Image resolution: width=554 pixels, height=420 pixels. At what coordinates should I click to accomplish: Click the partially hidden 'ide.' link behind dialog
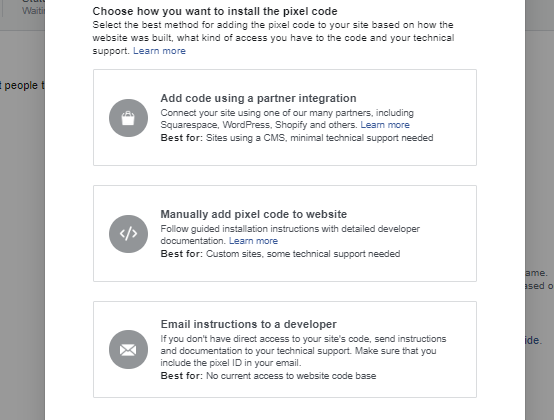point(532,341)
